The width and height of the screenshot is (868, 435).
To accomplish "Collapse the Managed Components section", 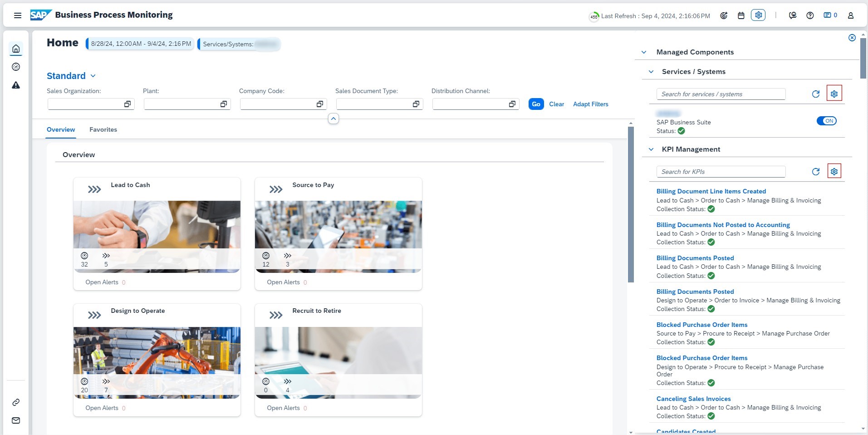I will point(644,52).
